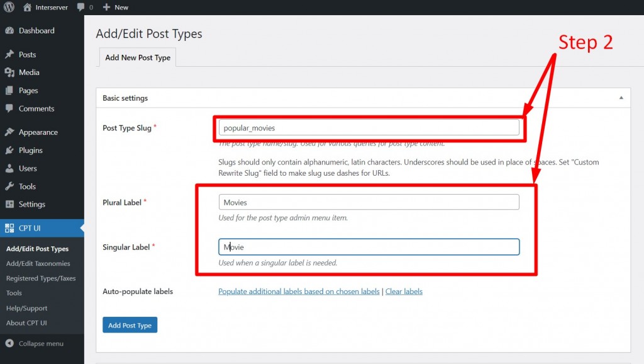Screen dimensions: 644x364
Task: Click the CPT UI grid icon
Action: [x=9, y=228]
